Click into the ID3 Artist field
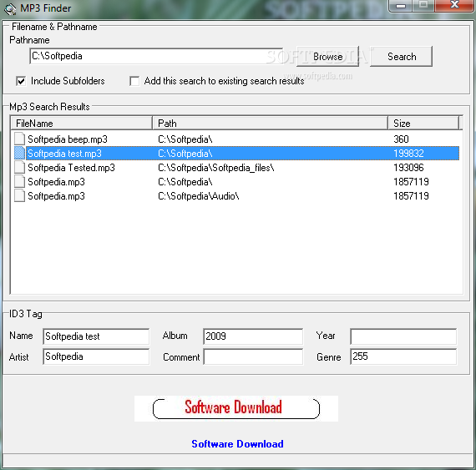 pos(96,356)
